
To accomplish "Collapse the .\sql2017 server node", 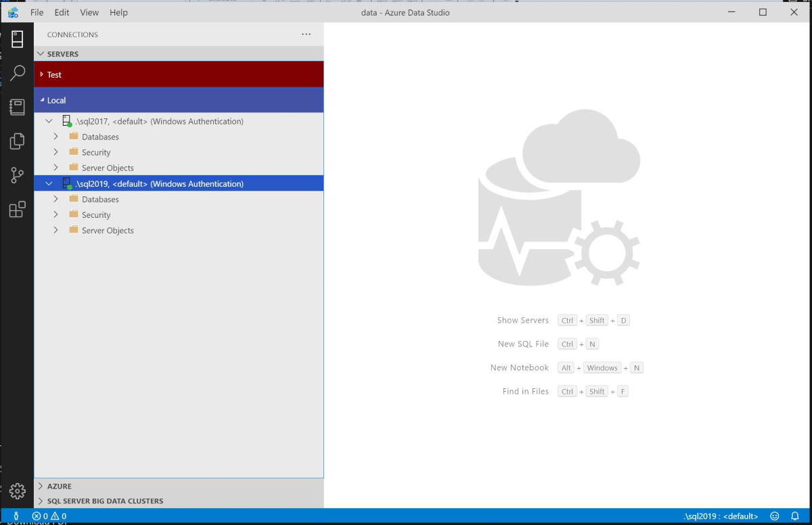I will tap(49, 121).
